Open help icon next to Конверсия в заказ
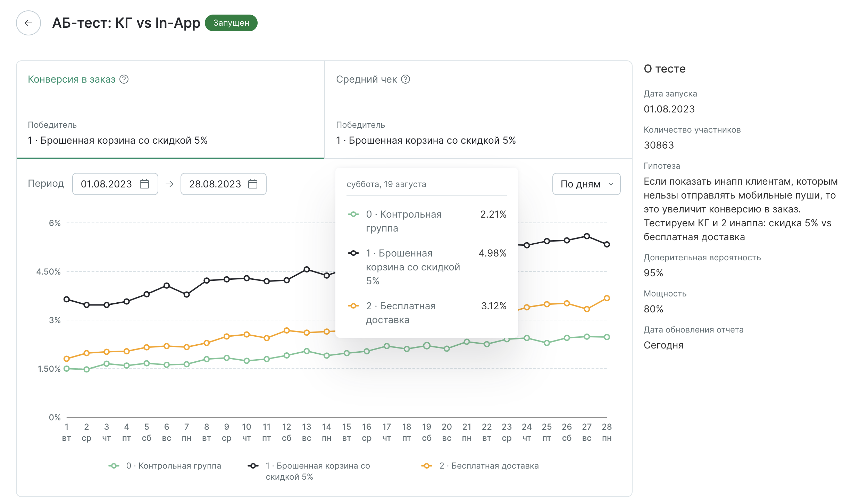 124,79
